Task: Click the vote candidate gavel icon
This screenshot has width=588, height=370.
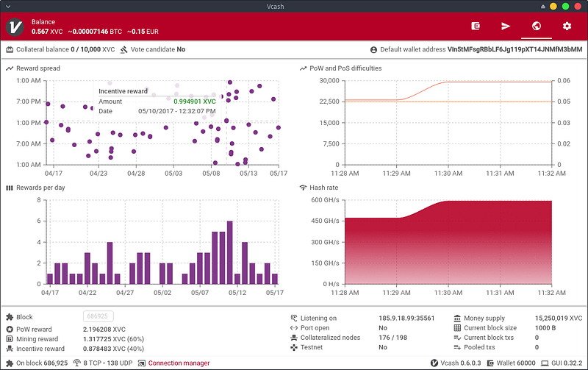Action: point(123,49)
